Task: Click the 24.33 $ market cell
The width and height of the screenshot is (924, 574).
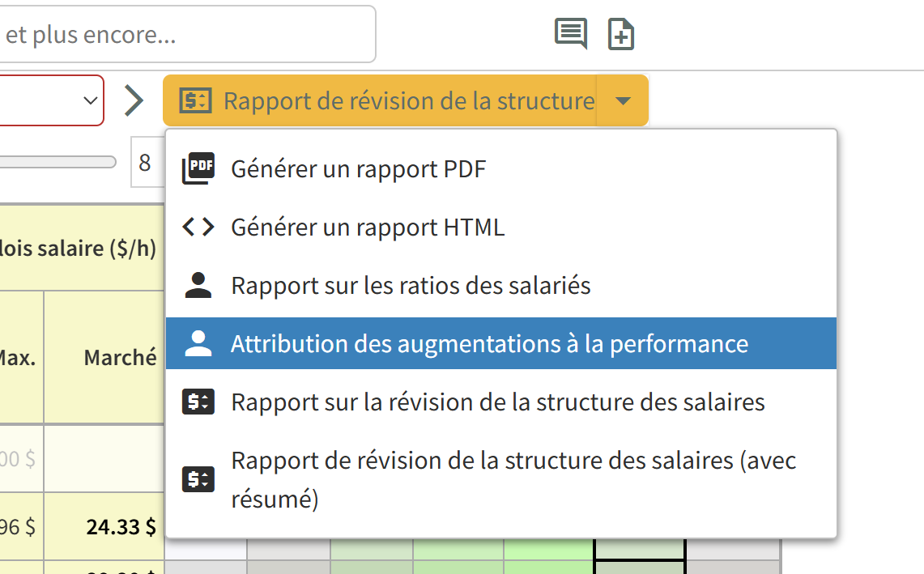Action: click(104, 526)
